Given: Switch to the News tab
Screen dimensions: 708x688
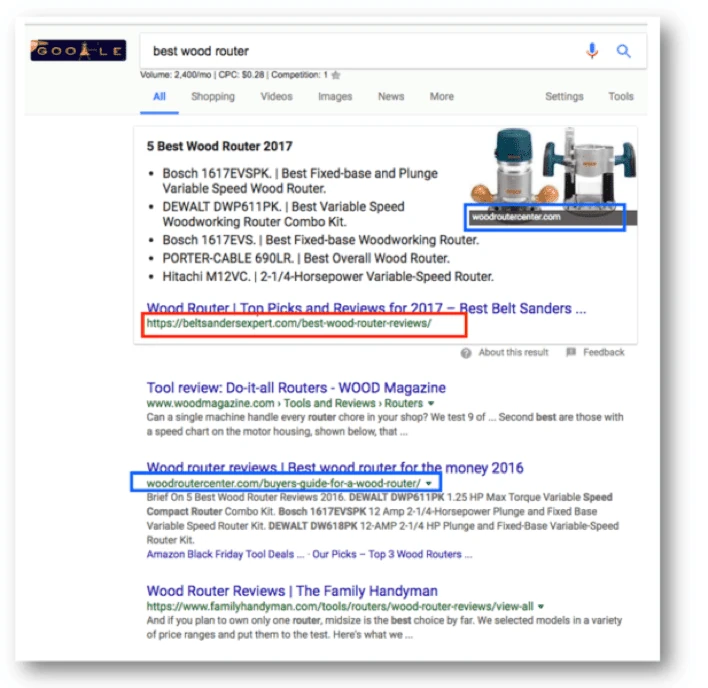Looking at the screenshot, I should pos(391,97).
